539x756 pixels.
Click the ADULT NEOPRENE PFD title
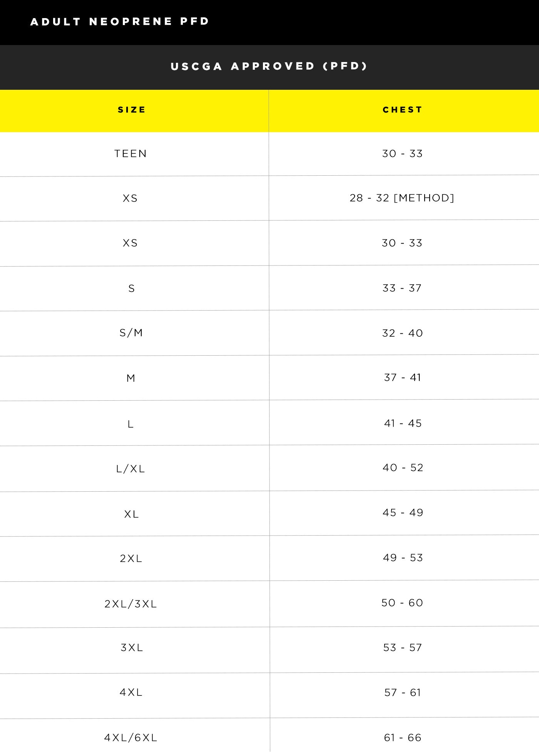120,22
